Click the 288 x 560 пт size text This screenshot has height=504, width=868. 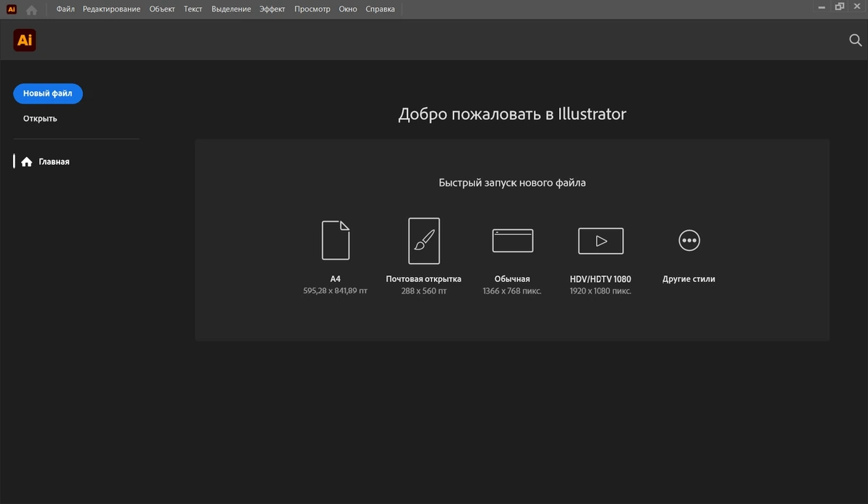click(x=424, y=291)
